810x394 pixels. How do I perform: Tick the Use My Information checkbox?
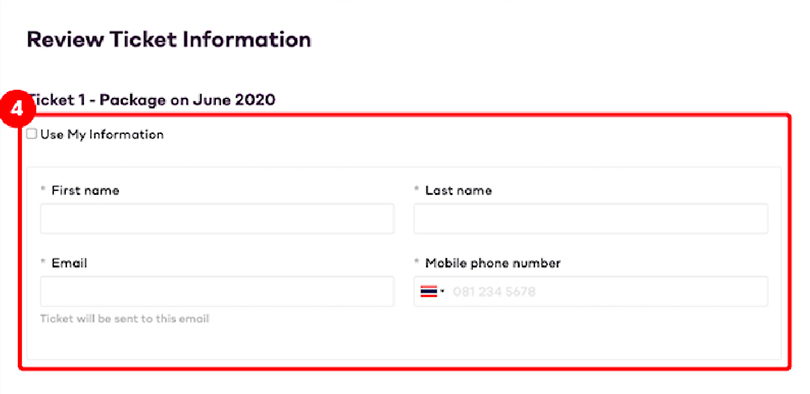[32, 134]
